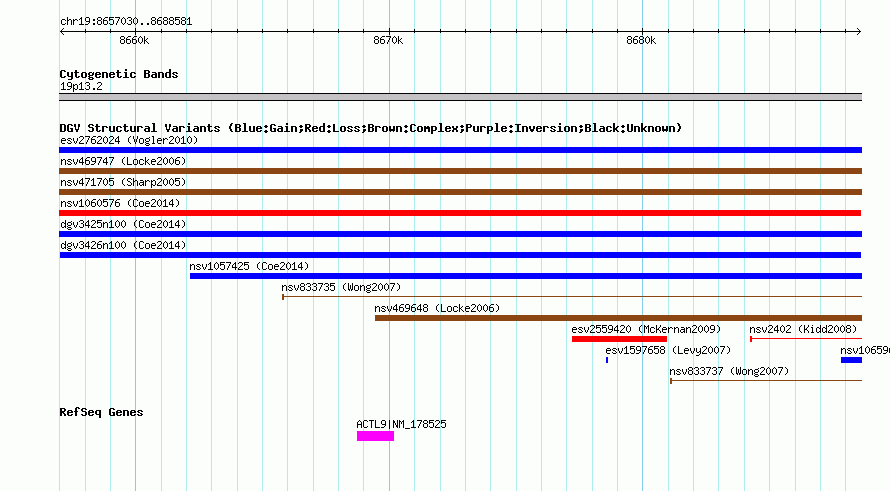Image resolution: width=890 pixels, height=491 pixels.
Task: Select the nsv833735 (Wong2007) thin brown line
Action: (x=572, y=296)
